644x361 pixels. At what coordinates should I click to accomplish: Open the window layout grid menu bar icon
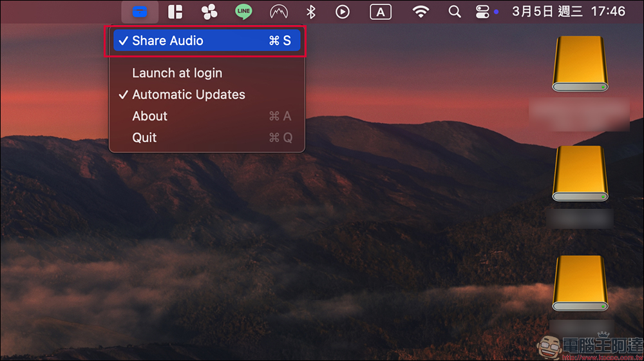(175, 12)
